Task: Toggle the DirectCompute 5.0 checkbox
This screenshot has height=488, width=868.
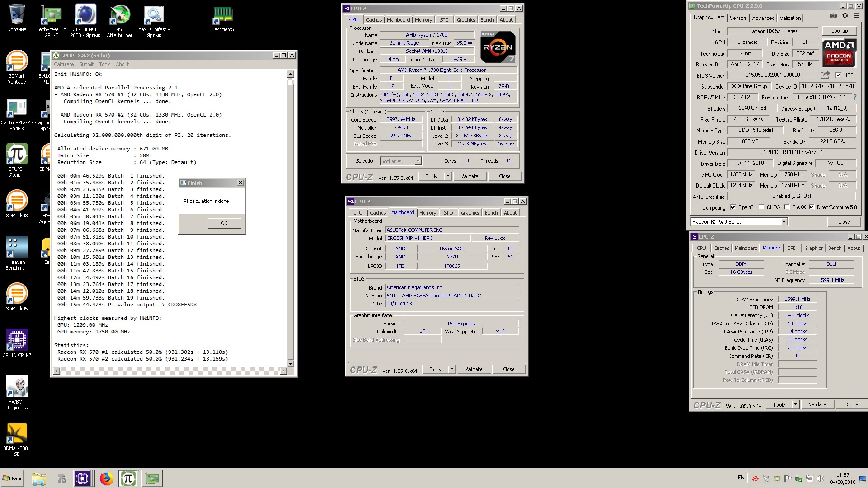Action: pos(812,207)
